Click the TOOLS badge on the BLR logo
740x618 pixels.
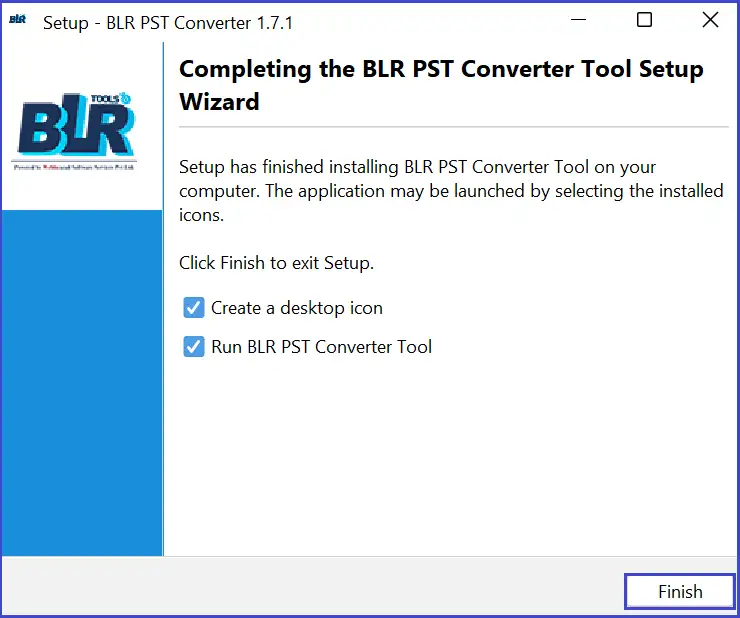pyautogui.click(x=111, y=98)
